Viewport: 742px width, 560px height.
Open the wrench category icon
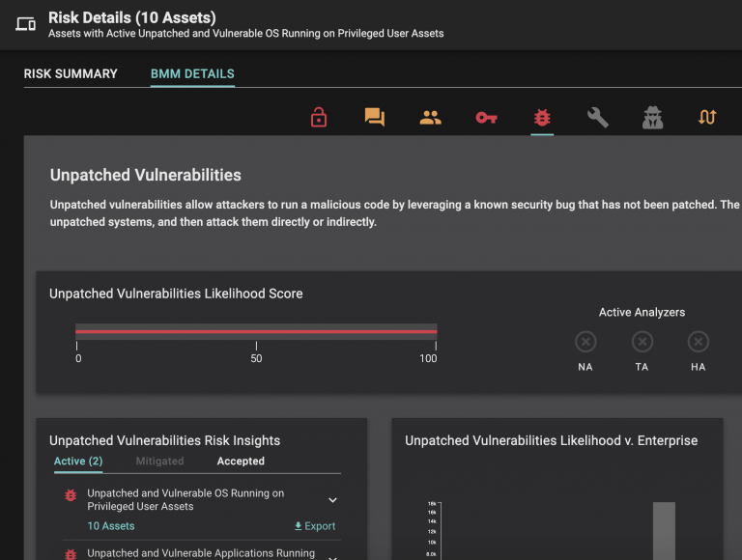tap(598, 118)
